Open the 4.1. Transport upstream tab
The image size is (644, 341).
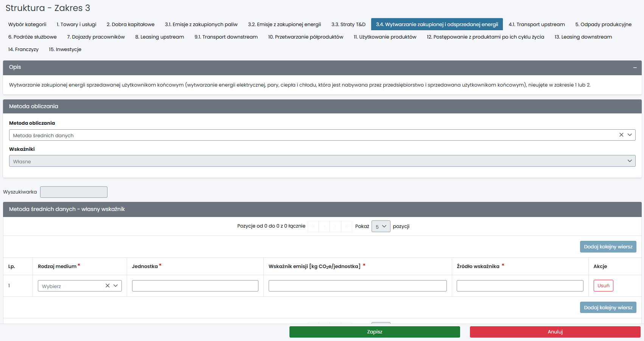536,25
